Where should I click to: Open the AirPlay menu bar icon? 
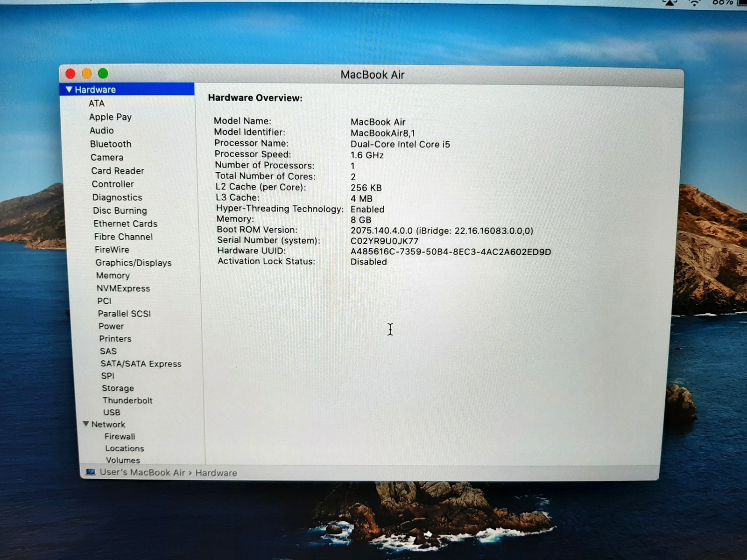(x=669, y=3)
